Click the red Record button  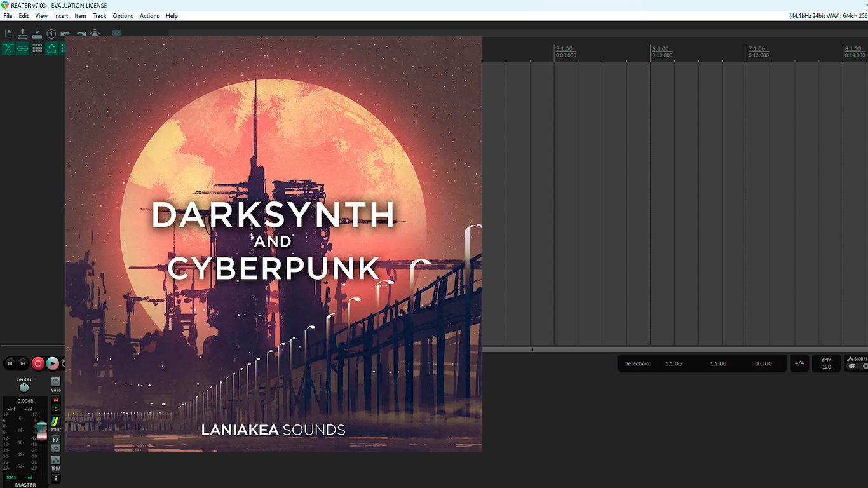[38, 363]
